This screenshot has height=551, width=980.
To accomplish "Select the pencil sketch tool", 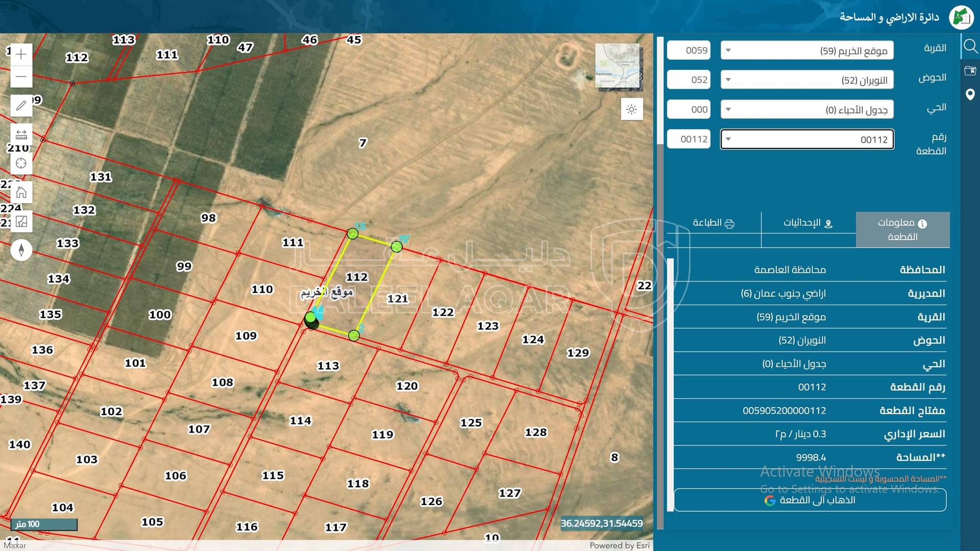I will coord(21,106).
